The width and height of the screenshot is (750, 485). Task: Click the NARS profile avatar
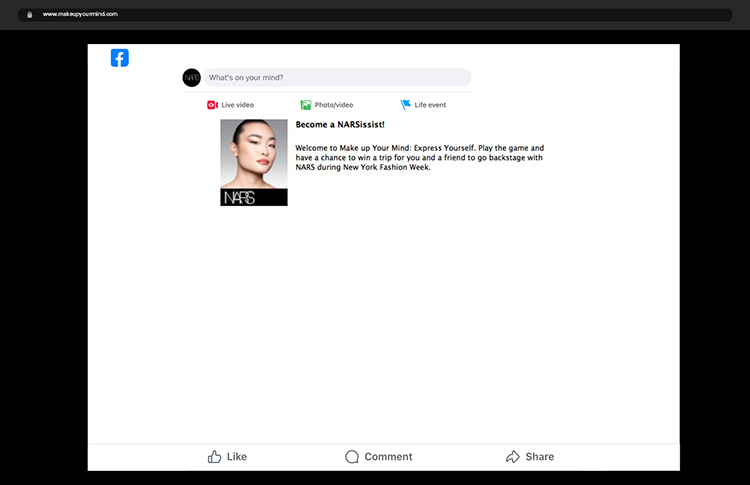[191, 78]
